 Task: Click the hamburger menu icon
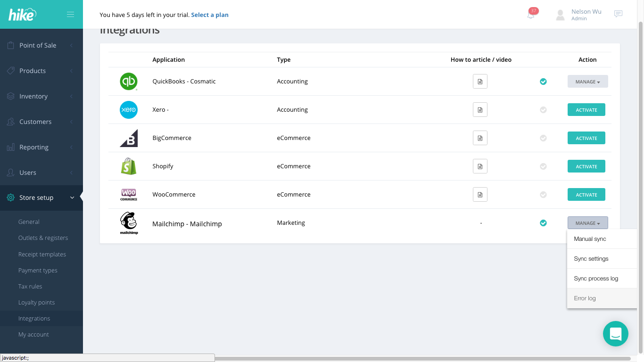click(x=70, y=14)
